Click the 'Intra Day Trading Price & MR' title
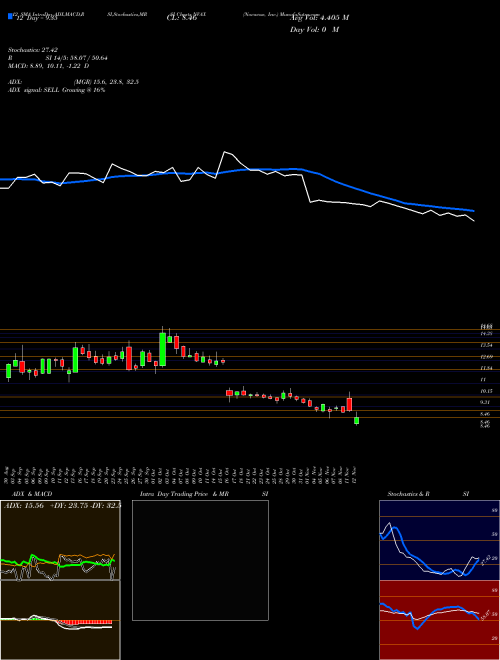The width and height of the screenshot is (500, 660). coord(184,494)
